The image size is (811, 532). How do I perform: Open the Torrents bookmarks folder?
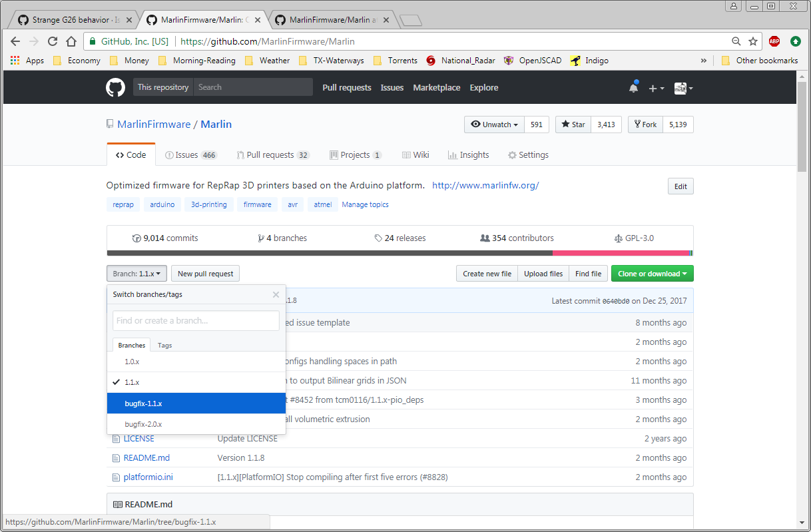396,61
